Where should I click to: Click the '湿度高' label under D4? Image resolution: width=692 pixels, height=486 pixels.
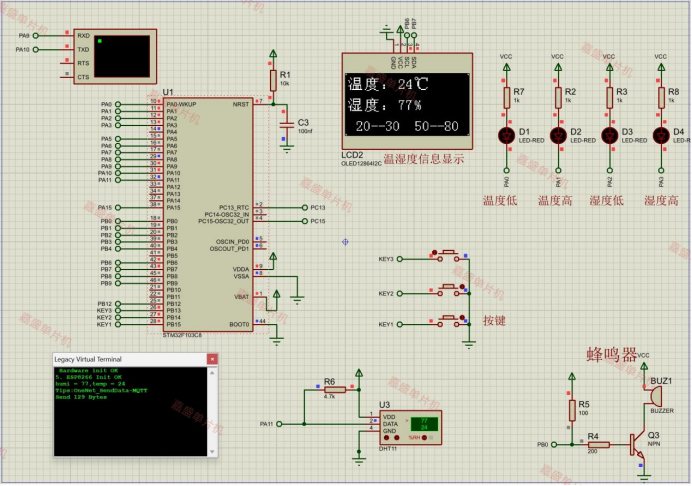coord(661,201)
